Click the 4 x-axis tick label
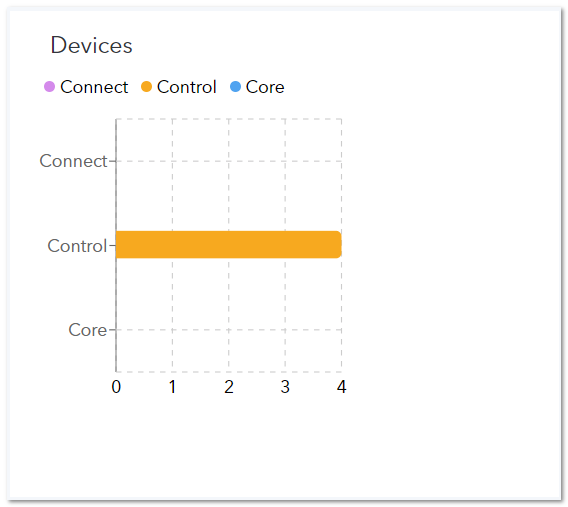The image size is (568, 507). (x=341, y=387)
